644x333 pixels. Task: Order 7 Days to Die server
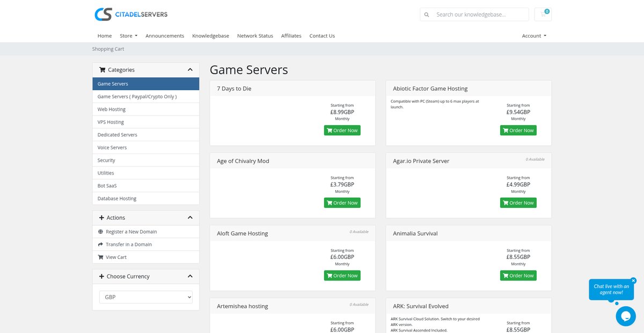(x=342, y=131)
